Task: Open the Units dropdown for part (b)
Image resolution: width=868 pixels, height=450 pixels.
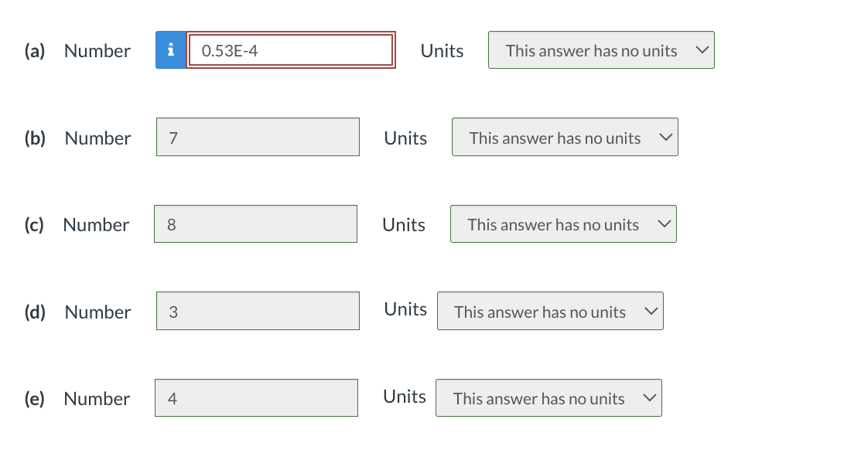Action: pyautogui.click(x=565, y=137)
